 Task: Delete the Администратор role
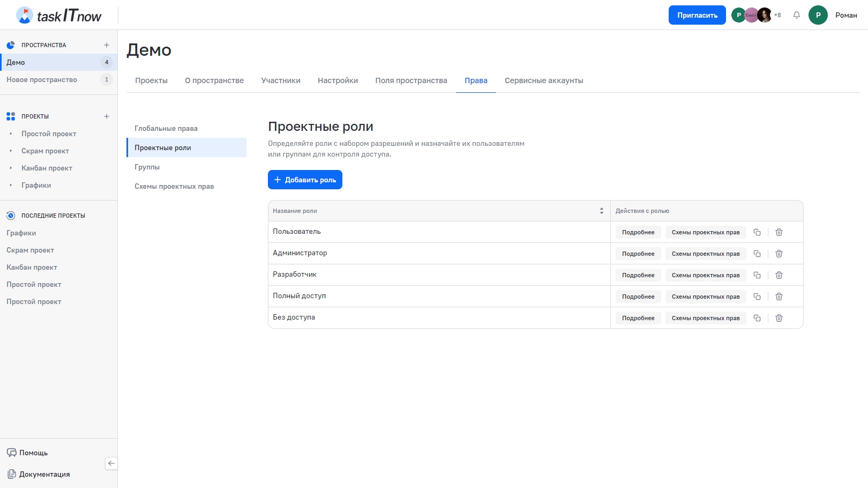coord(779,254)
